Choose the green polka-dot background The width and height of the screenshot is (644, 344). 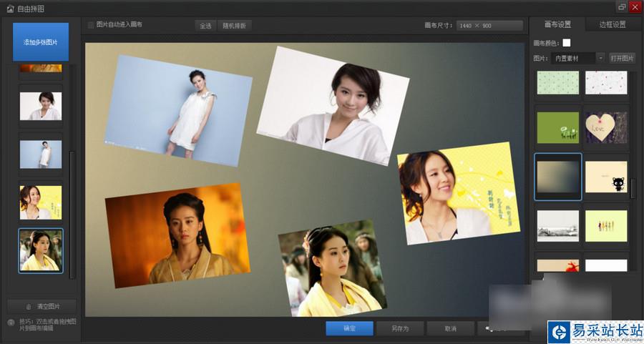[557, 82]
